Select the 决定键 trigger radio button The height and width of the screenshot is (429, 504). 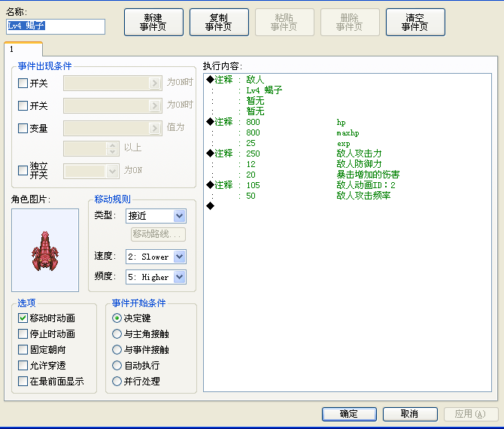click(117, 318)
